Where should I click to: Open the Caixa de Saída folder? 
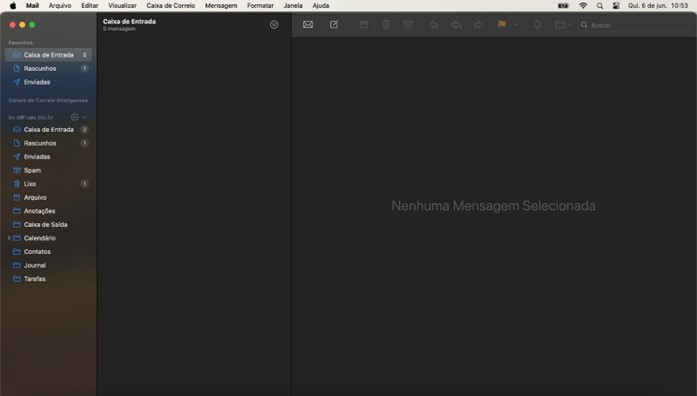48,224
